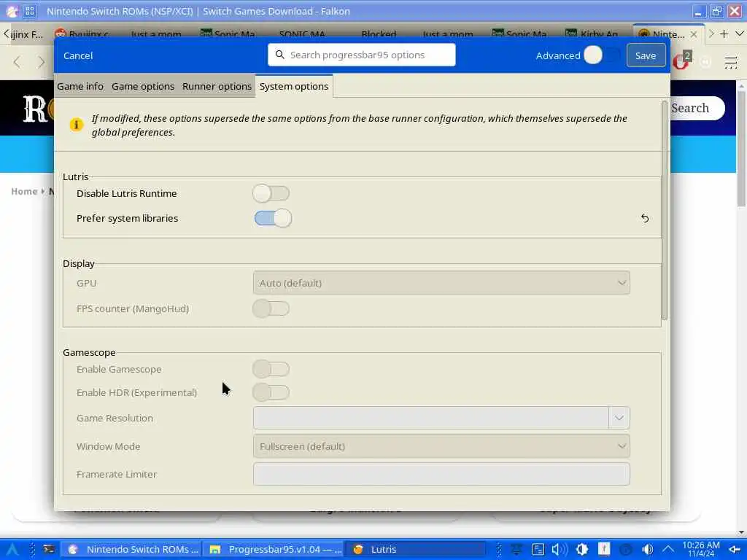Switch to the Runner options tab

click(x=217, y=86)
